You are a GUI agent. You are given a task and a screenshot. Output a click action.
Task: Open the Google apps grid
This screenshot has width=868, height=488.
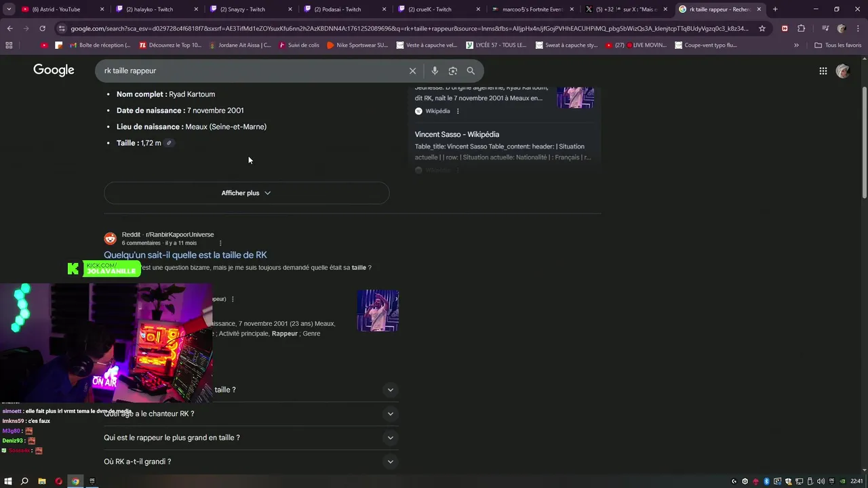823,70
